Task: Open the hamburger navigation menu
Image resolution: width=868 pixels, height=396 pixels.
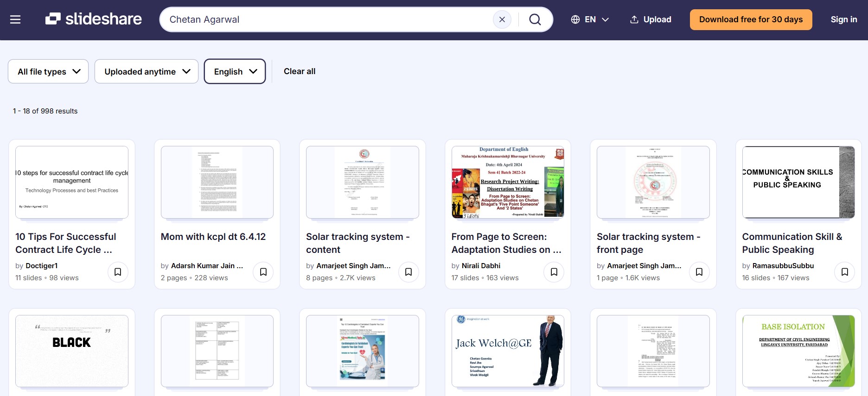Action: point(15,19)
